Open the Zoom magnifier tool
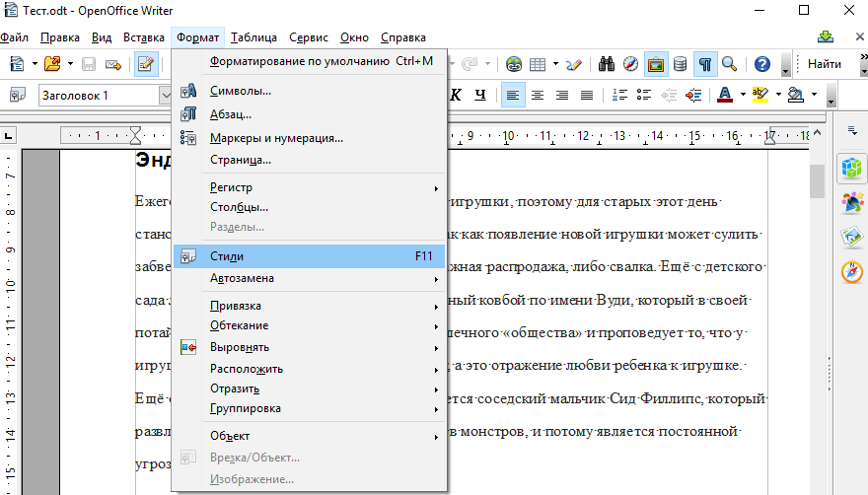The image size is (868, 495). 730,64
